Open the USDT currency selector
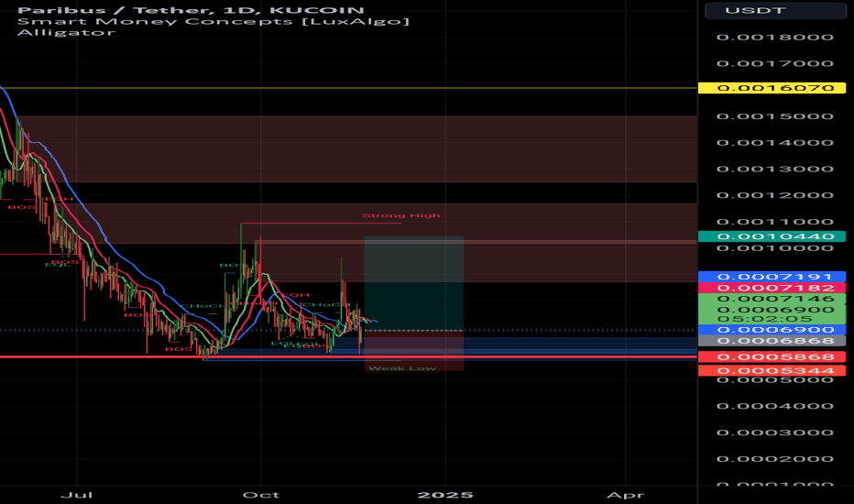The image size is (854, 504). click(x=775, y=10)
